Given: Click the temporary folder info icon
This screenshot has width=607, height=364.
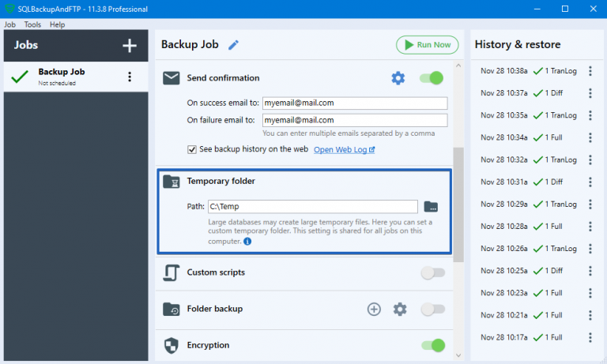Looking at the screenshot, I should 247,242.
